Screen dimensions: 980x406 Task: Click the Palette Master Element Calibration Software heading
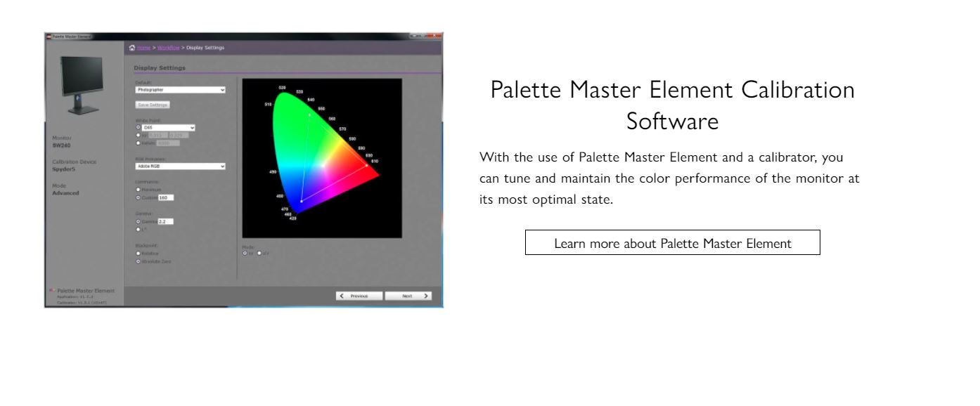[x=673, y=105]
